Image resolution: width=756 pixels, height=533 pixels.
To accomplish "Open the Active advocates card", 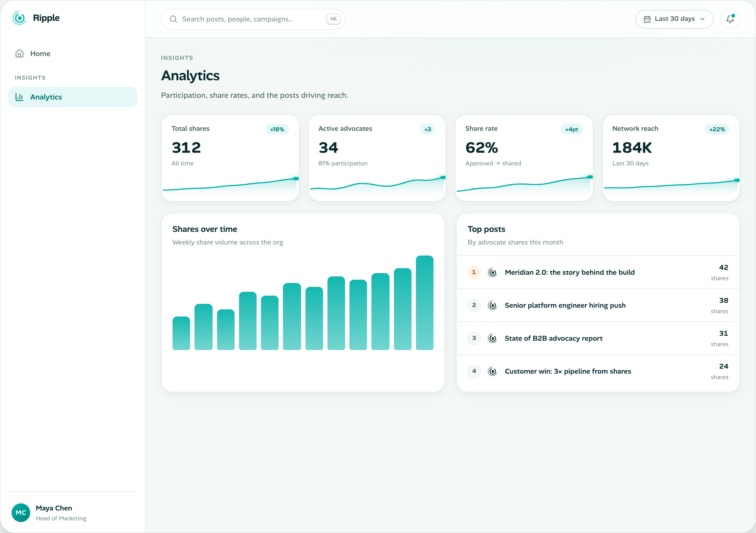I will click(x=377, y=158).
